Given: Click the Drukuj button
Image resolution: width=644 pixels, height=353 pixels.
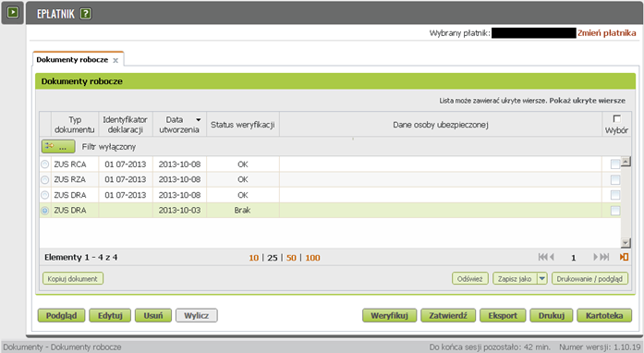Looking at the screenshot, I should (552, 316).
